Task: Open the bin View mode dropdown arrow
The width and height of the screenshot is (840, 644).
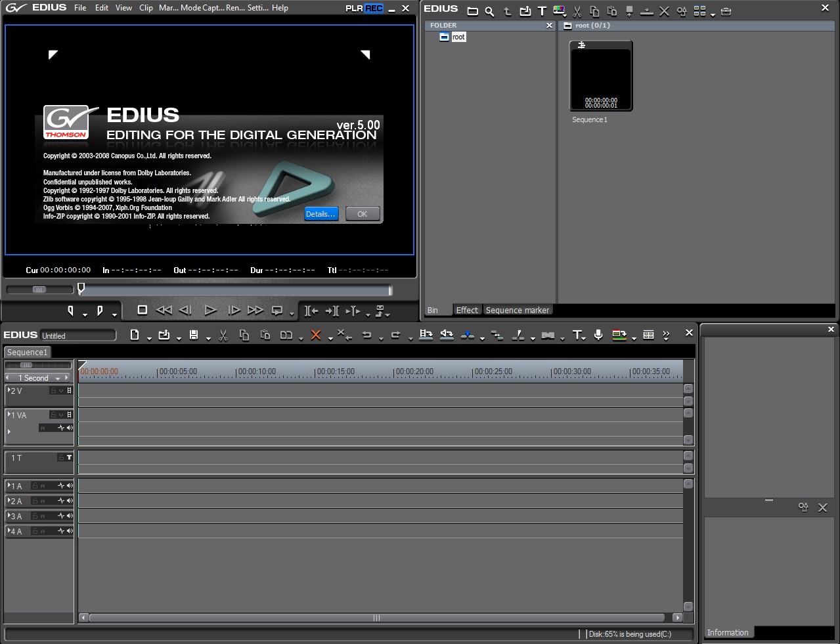Action: (x=713, y=14)
